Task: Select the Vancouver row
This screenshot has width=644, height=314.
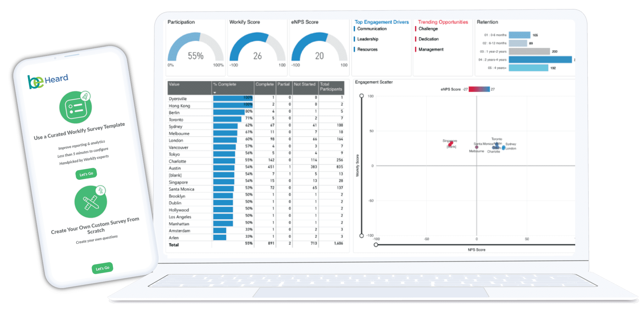Action: pos(256,147)
